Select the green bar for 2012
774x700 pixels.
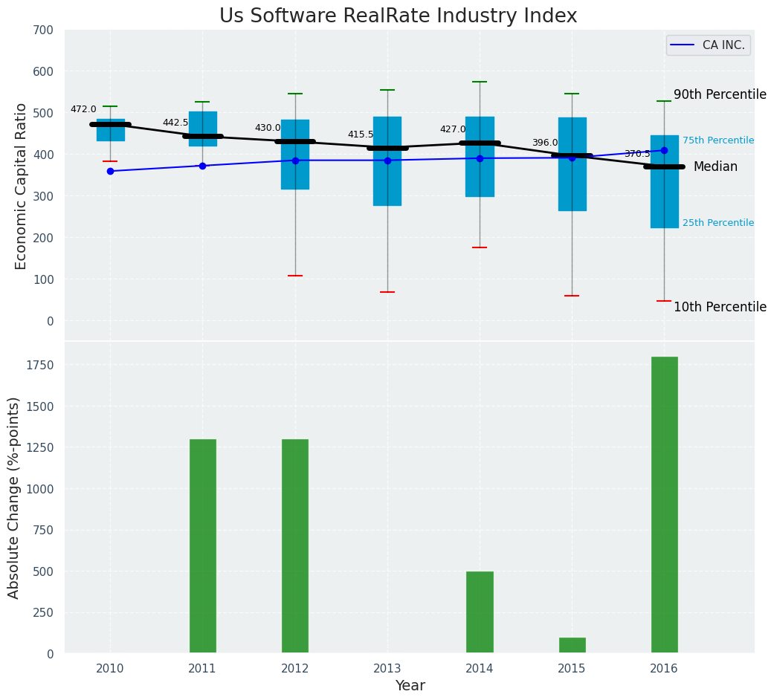tap(295, 546)
